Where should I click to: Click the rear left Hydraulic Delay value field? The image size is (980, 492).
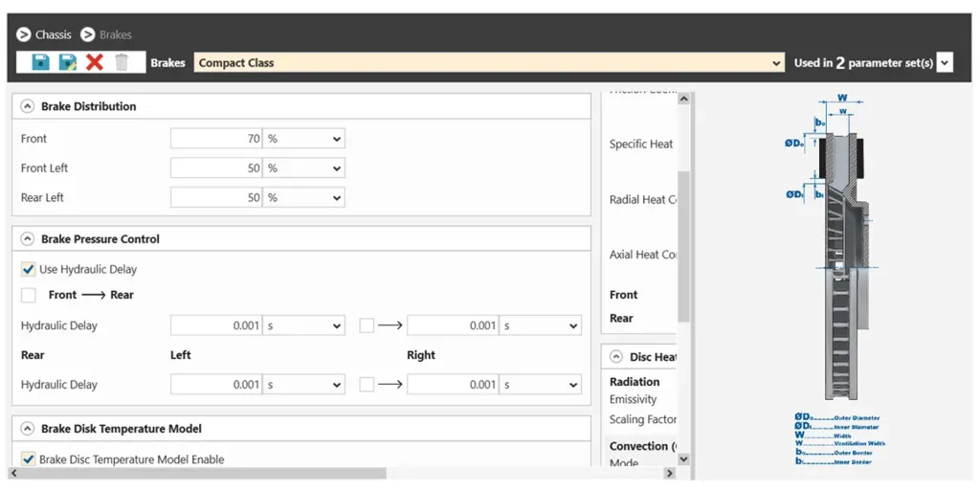[216, 385]
